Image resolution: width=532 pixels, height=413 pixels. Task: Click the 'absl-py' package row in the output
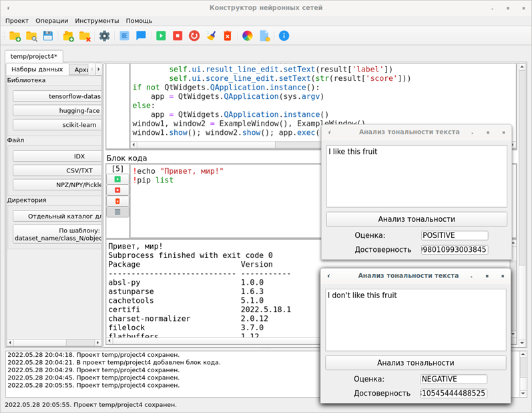point(186,282)
